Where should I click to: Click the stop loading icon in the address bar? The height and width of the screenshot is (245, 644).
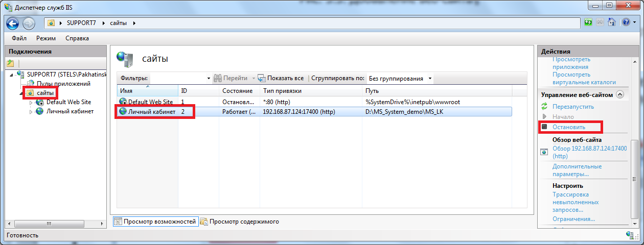[600, 22]
